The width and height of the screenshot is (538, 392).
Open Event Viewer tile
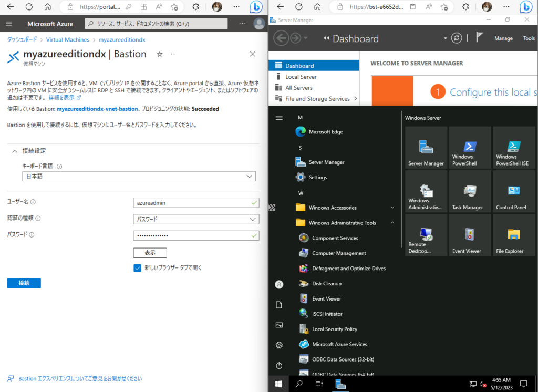(x=470, y=235)
